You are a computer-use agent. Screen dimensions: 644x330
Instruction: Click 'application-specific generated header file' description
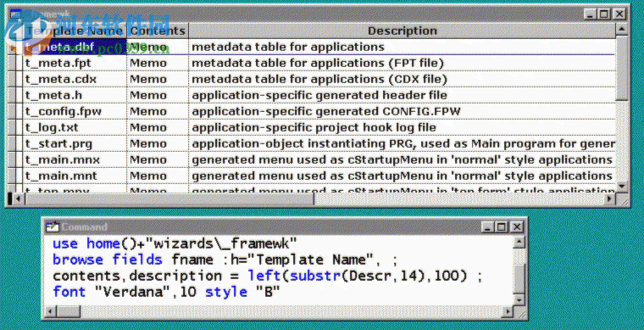pos(319,95)
